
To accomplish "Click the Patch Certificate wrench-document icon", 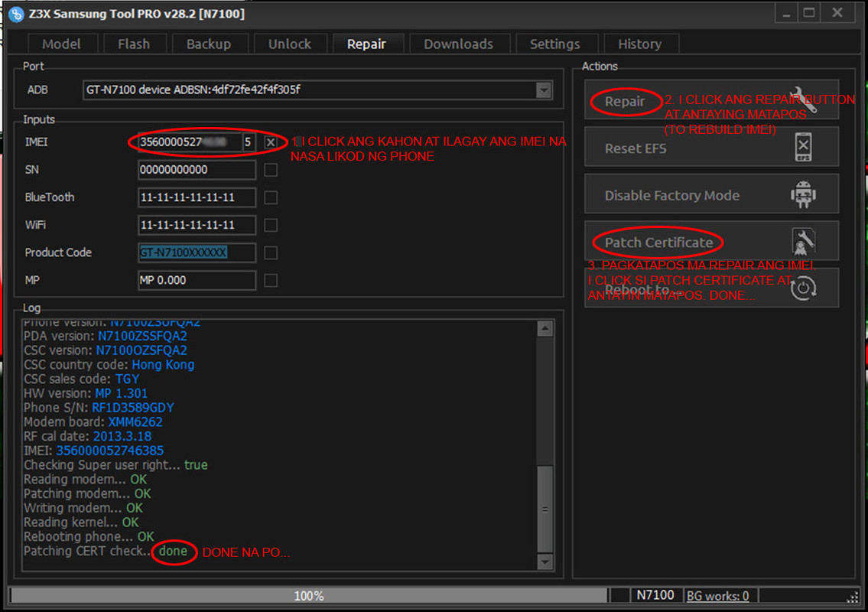I will point(803,242).
